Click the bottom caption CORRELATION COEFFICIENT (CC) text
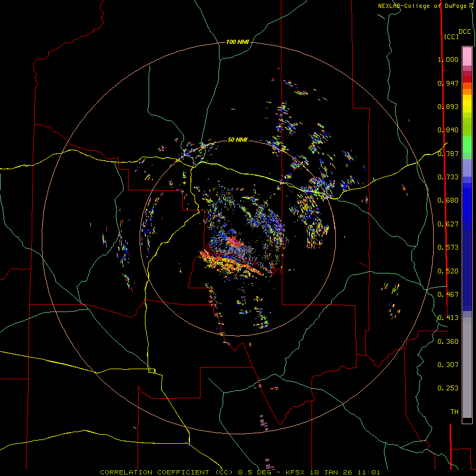 (167, 472)
